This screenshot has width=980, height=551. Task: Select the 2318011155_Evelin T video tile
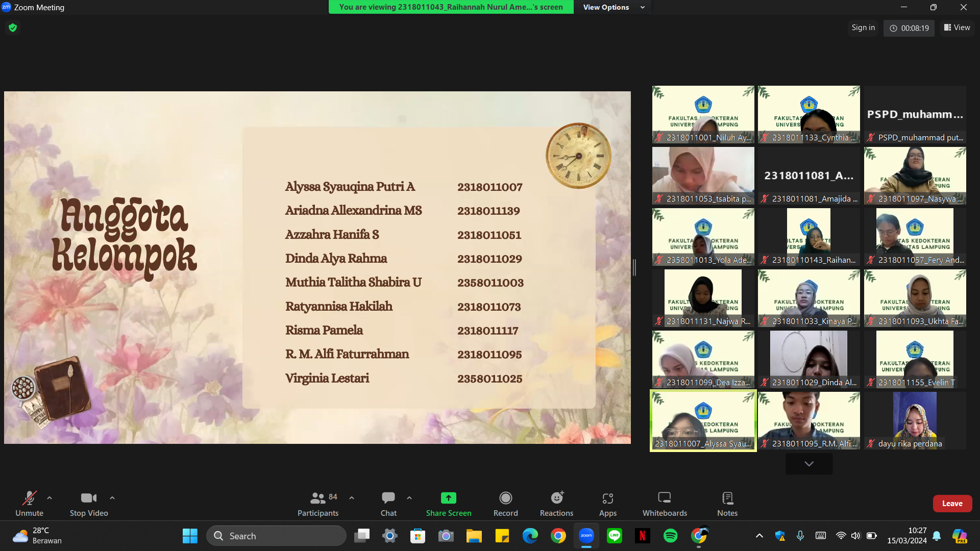point(915,359)
